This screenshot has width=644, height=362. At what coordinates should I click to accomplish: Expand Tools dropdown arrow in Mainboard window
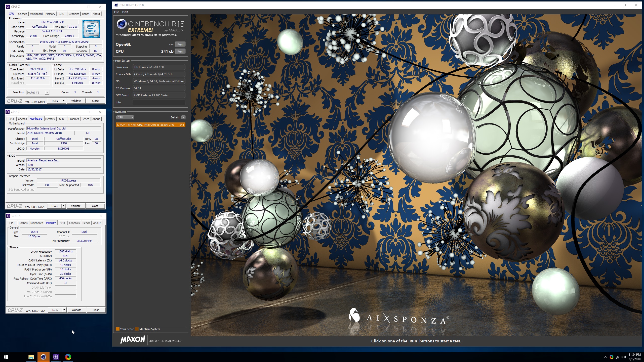pyautogui.click(x=63, y=206)
